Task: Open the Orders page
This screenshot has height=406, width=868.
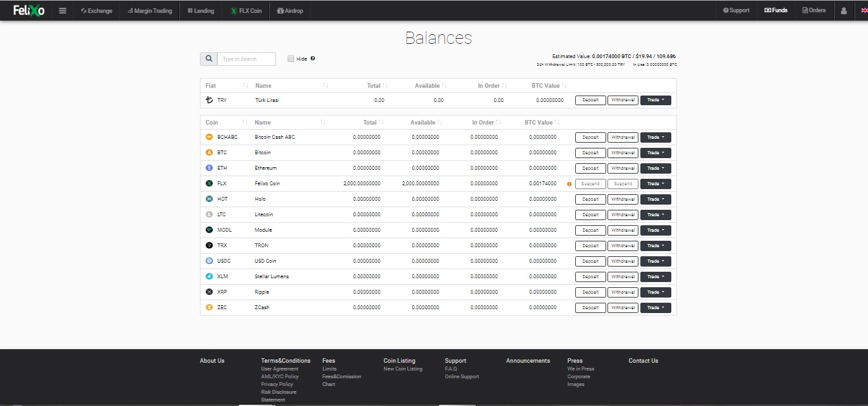Action: point(814,10)
